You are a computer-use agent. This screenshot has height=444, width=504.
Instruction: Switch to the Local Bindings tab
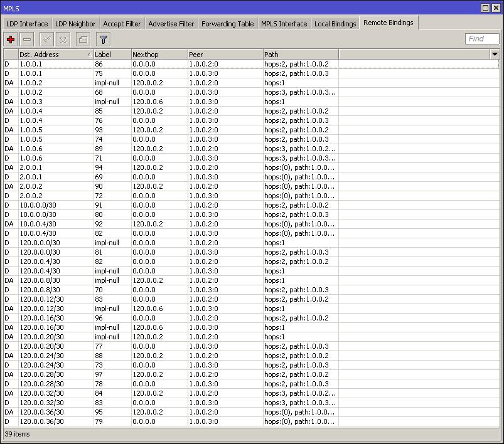(x=335, y=24)
